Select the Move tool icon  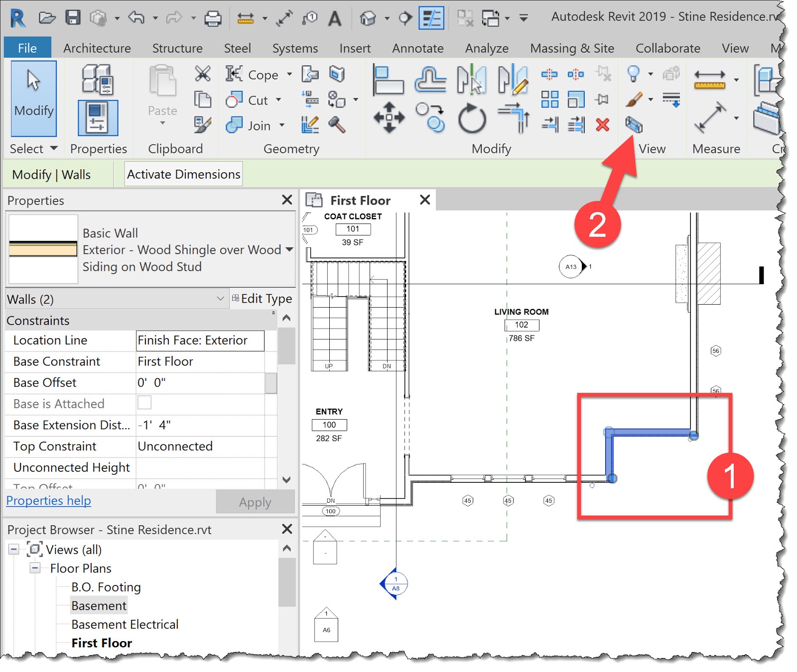tap(389, 118)
